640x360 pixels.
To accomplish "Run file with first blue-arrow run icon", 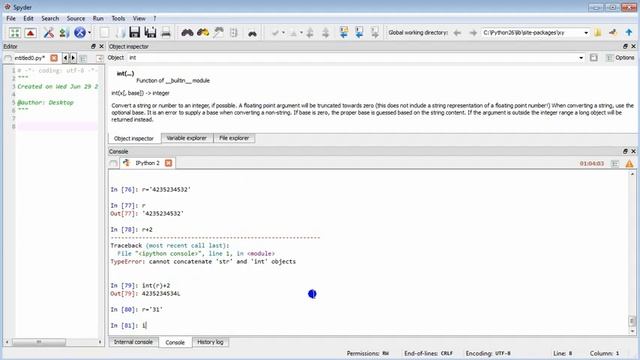I will click(x=344, y=33).
